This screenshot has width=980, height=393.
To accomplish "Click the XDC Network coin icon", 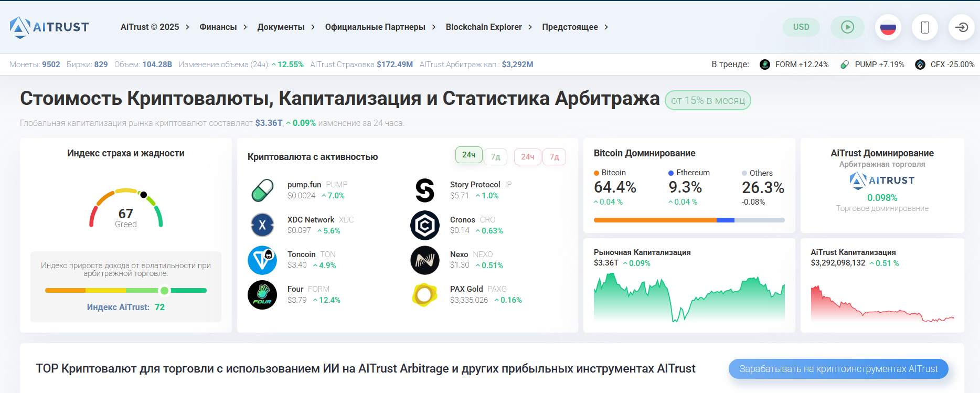I will [262, 226].
